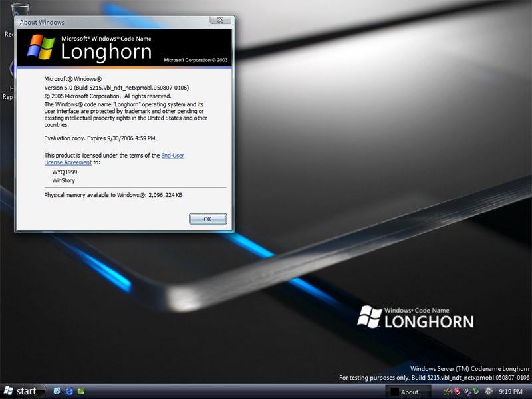Screen dimensions: 532x399
Task: Launch Internet Explorer from quick launch
Action: tap(69, 391)
